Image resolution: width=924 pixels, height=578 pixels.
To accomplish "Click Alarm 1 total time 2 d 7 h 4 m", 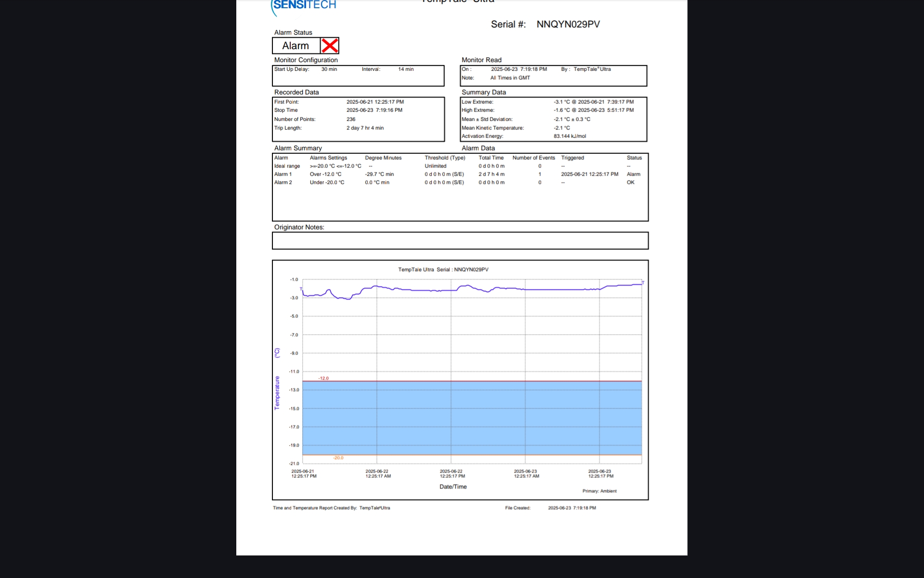I will 491,174.
